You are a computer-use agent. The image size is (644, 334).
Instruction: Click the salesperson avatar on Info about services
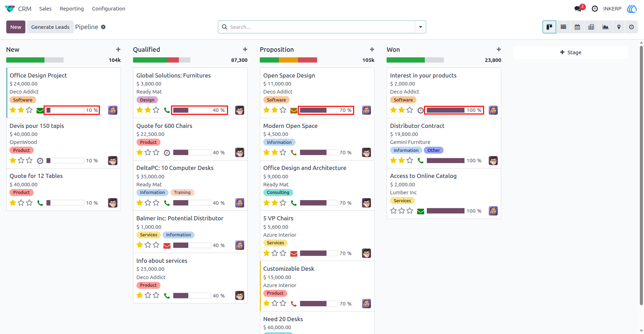[x=240, y=295]
